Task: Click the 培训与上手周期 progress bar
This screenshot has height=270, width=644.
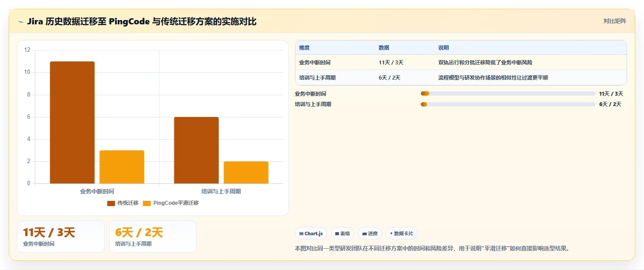Action: point(508,104)
